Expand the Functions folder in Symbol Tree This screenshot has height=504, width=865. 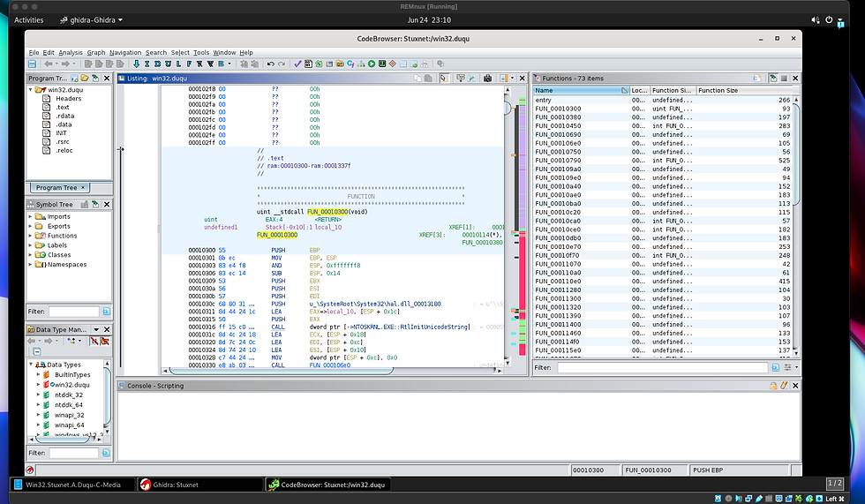pos(32,236)
